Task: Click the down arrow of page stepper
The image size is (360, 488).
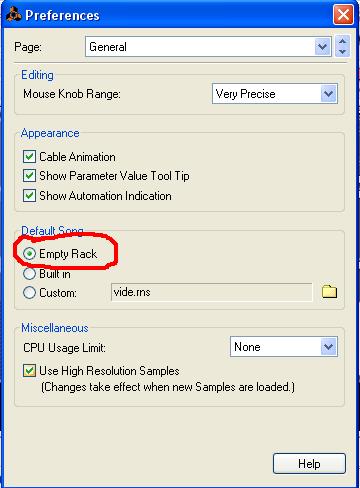Action: pos(342,52)
